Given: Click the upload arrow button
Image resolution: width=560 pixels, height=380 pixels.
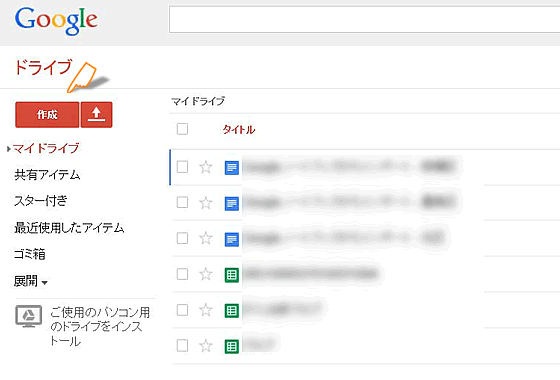Looking at the screenshot, I should (x=96, y=115).
